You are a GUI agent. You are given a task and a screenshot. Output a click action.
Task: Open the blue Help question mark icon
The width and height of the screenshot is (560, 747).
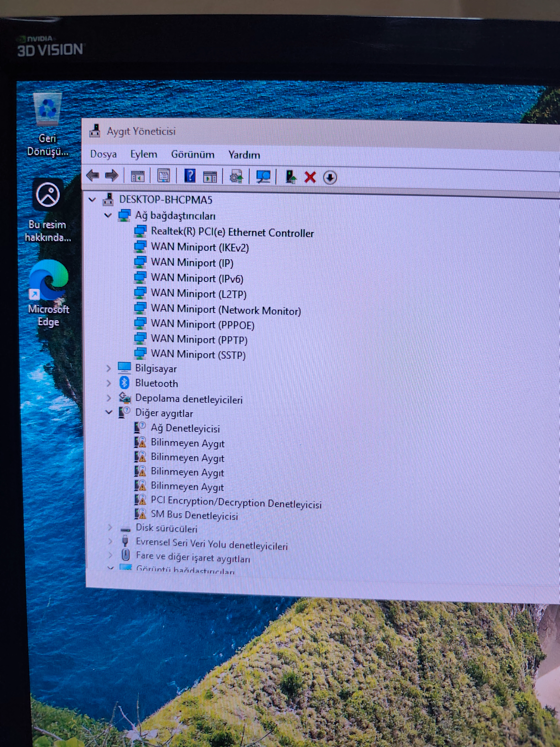(x=190, y=176)
